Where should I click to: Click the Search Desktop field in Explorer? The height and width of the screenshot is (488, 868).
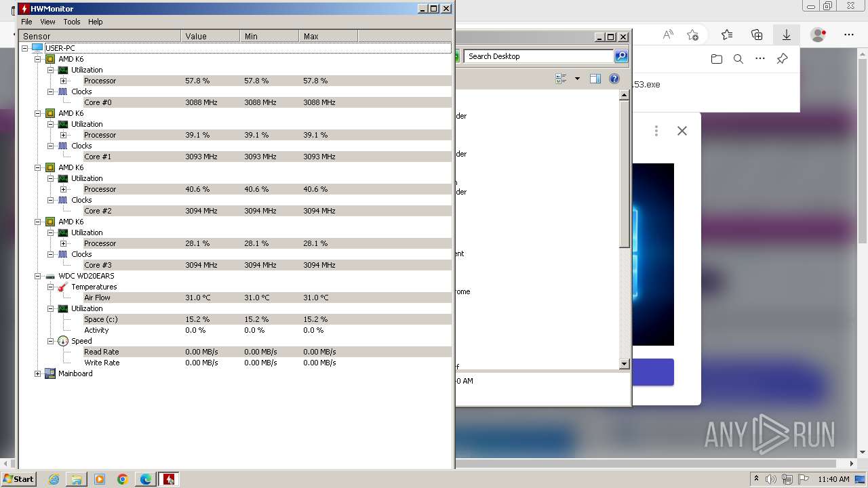pyautogui.click(x=539, y=56)
